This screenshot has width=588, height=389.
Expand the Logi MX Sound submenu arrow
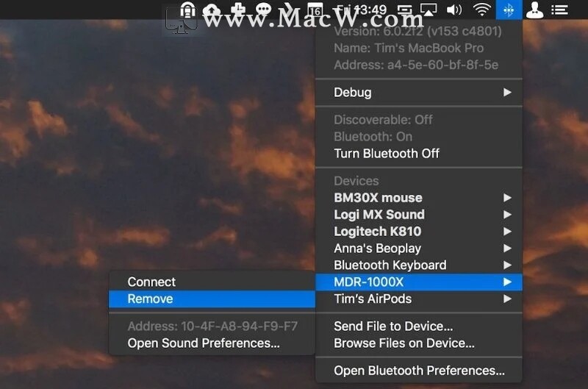[507, 215]
